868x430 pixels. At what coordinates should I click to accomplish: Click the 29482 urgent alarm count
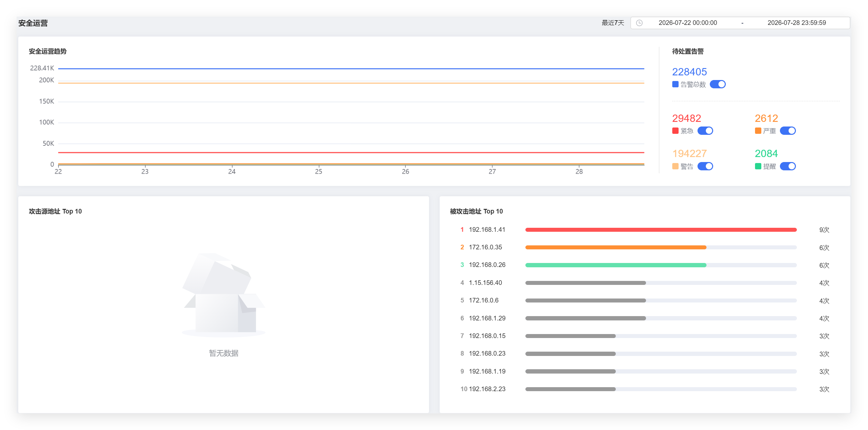coord(686,118)
